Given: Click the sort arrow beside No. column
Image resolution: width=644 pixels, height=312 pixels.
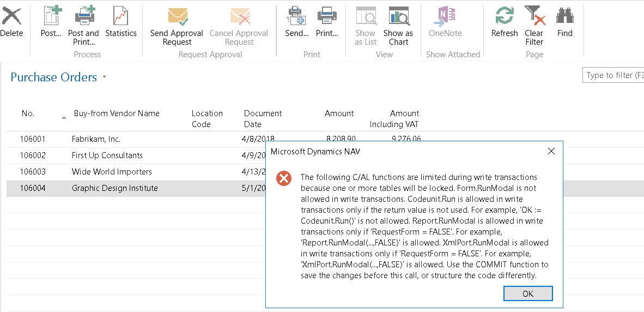Looking at the screenshot, I should click(x=64, y=118).
